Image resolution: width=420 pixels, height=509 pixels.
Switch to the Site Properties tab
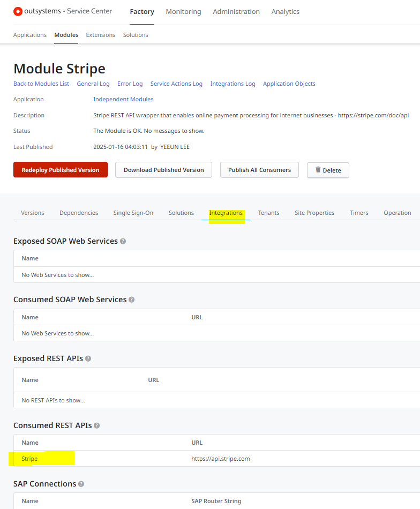314,213
